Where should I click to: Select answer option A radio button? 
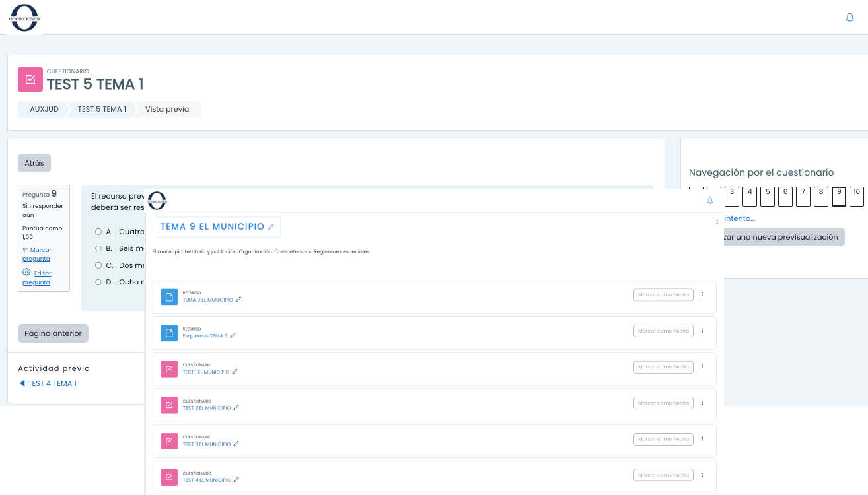98,232
